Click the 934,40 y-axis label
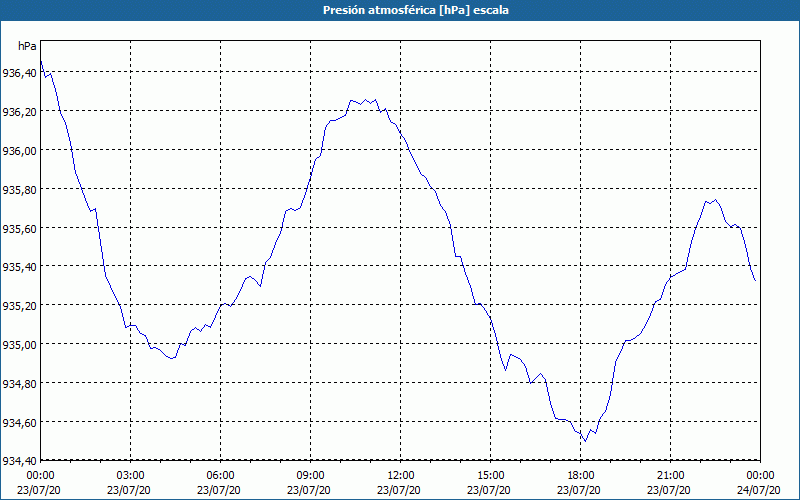The image size is (800, 500). click(x=19, y=461)
